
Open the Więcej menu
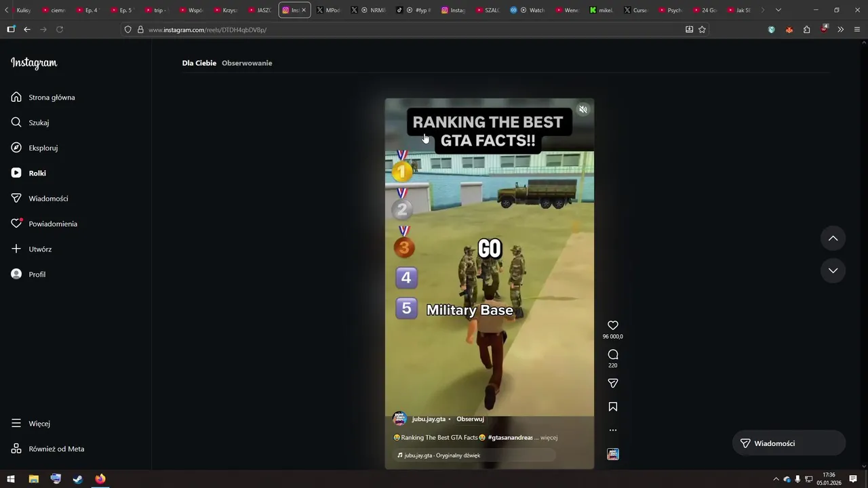pyautogui.click(x=31, y=424)
